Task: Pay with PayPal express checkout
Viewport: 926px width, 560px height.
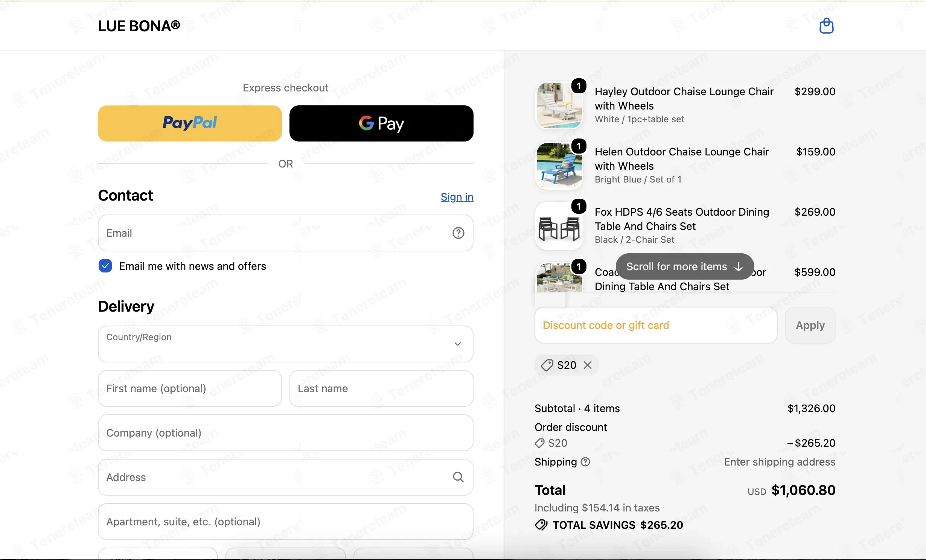Action: (x=190, y=123)
